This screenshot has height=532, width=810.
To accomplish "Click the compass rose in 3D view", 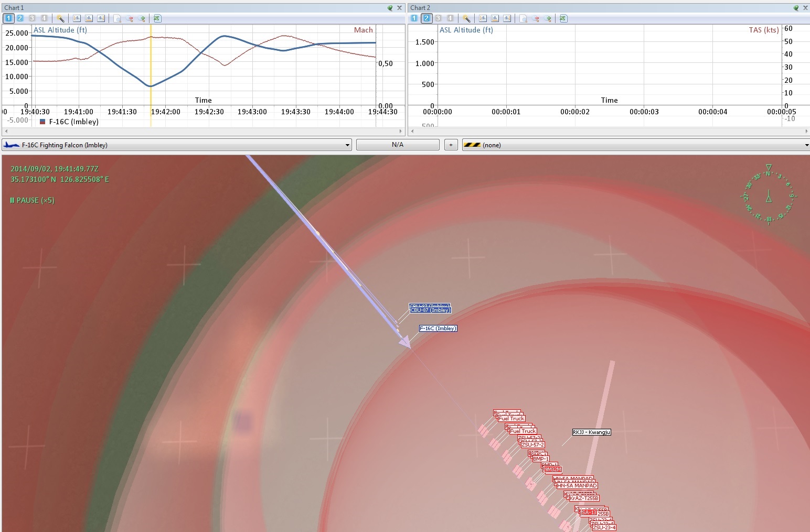I will [769, 194].
